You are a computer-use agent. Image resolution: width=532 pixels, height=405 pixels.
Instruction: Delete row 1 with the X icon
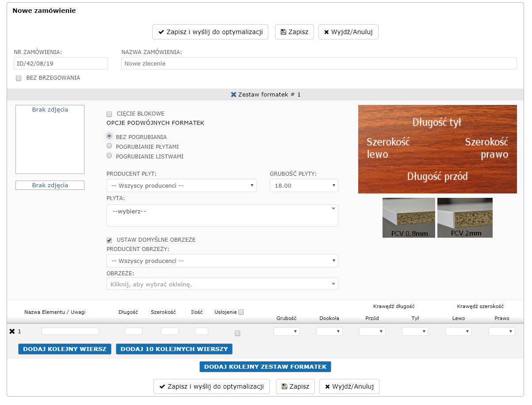pyautogui.click(x=12, y=332)
